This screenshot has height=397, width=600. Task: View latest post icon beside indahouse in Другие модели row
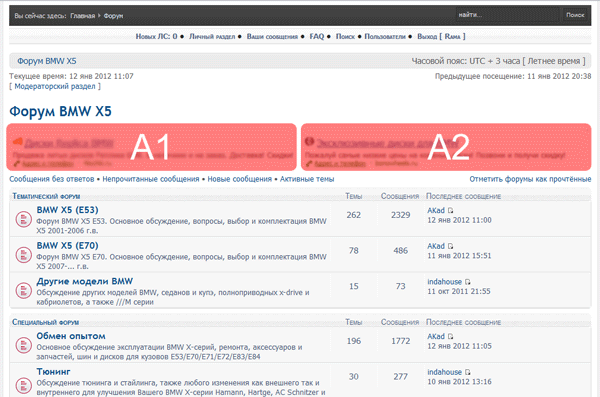click(468, 282)
